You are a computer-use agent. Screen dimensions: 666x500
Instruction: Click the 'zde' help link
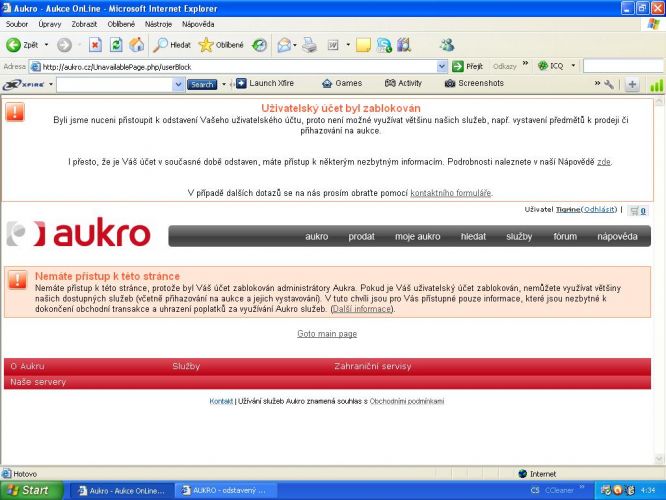(x=604, y=162)
